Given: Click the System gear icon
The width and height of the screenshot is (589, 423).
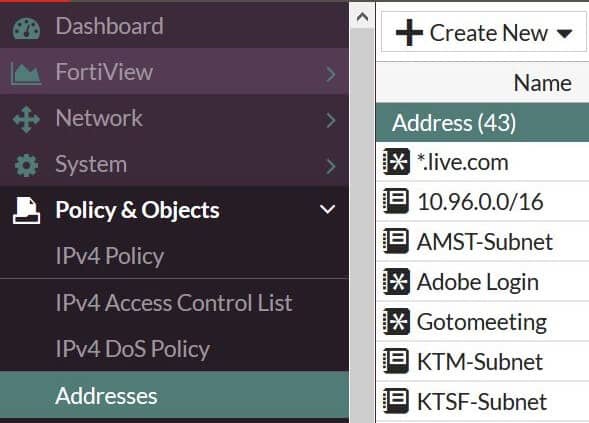Looking at the screenshot, I should click(x=26, y=165).
